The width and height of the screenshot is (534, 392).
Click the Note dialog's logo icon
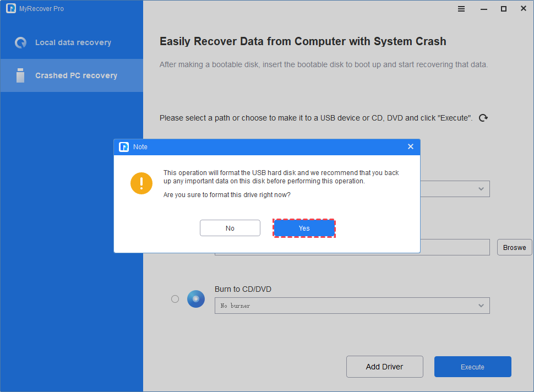click(124, 147)
